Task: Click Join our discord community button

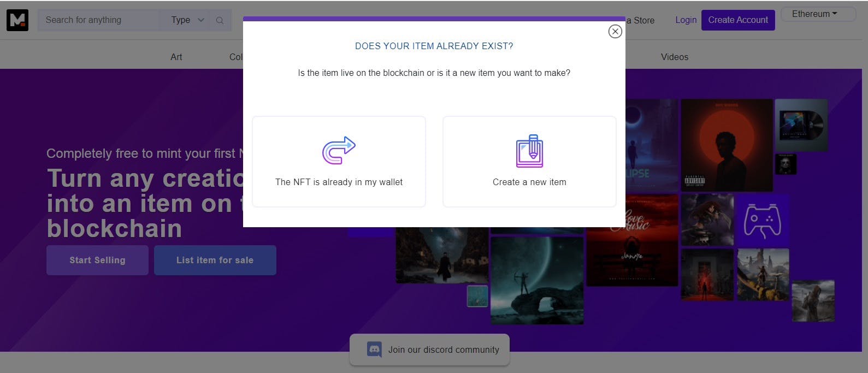Action: click(x=429, y=350)
